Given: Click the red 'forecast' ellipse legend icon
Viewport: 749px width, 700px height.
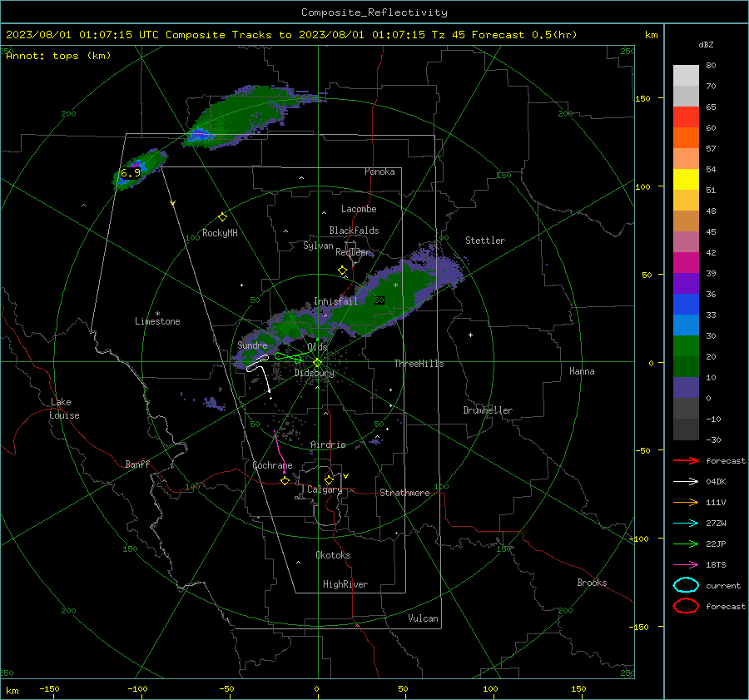Looking at the screenshot, I should tap(686, 606).
